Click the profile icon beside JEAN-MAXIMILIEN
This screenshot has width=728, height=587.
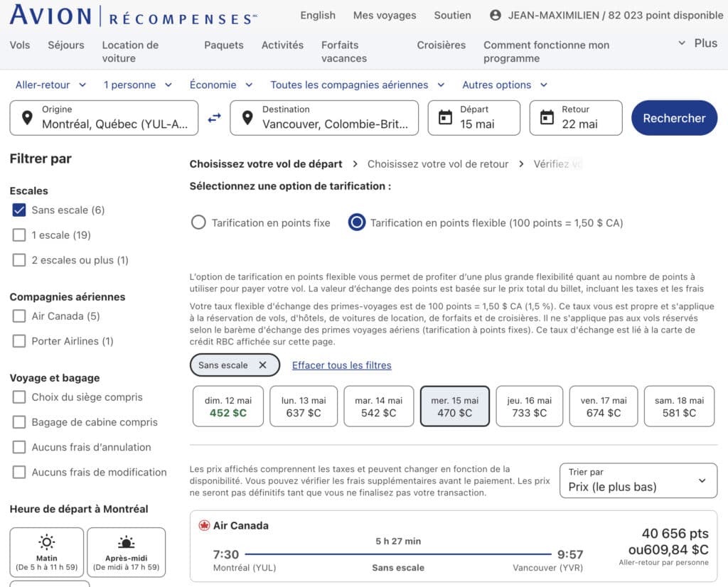coord(495,14)
